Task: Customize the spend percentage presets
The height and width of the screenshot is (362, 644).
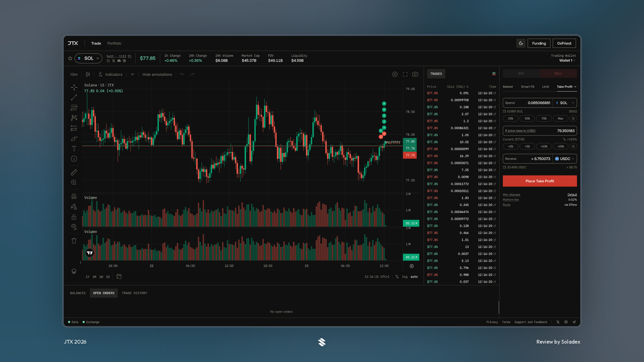Action: (x=573, y=119)
